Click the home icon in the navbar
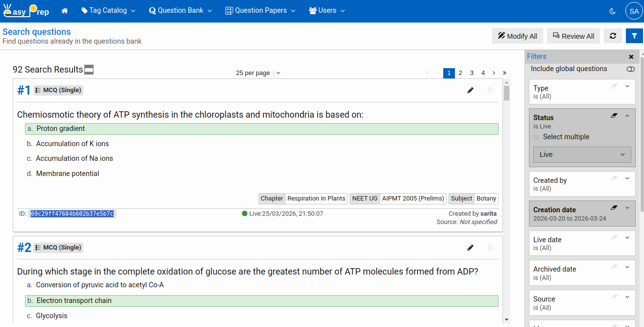 pos(65,10)
